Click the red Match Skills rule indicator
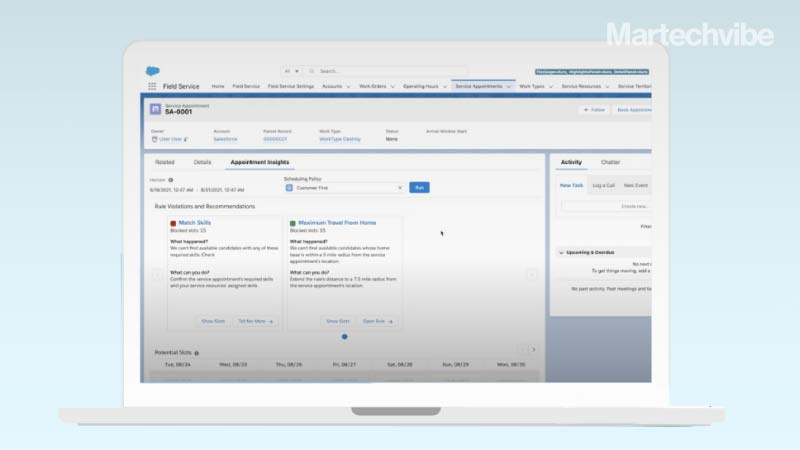This screenshot has height=450, width=800. click(x=173, y=223)
